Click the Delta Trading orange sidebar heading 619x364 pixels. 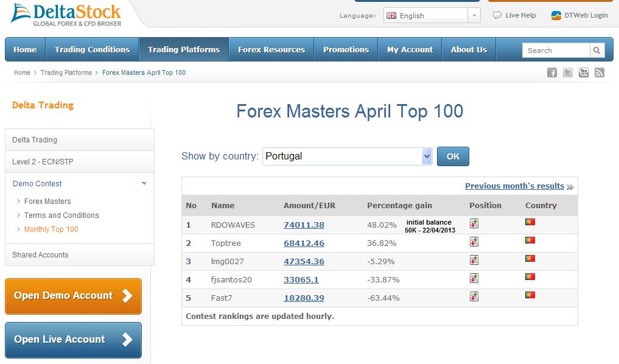tap(43, 105)
